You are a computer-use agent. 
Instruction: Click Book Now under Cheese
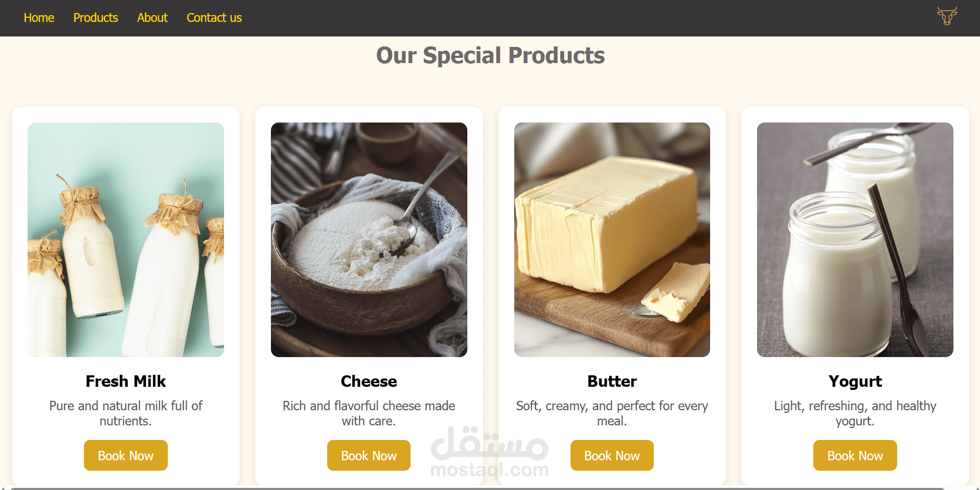(x=369, y=456)
